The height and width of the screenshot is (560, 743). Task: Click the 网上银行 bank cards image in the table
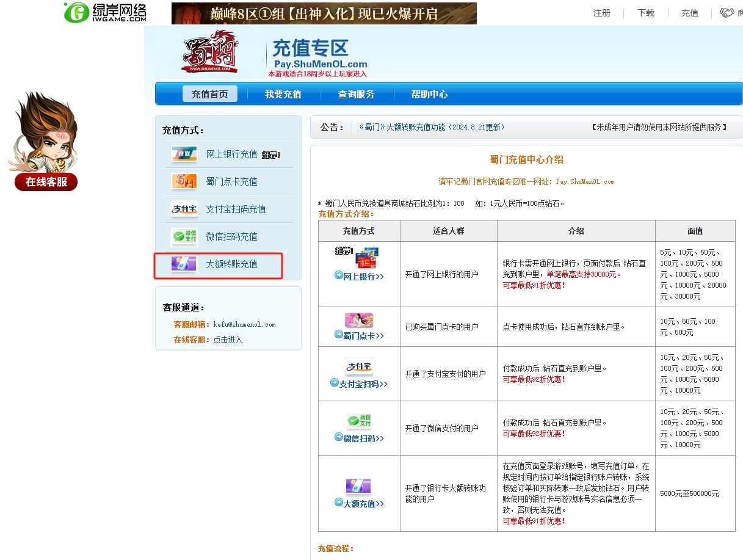[366, 256]
